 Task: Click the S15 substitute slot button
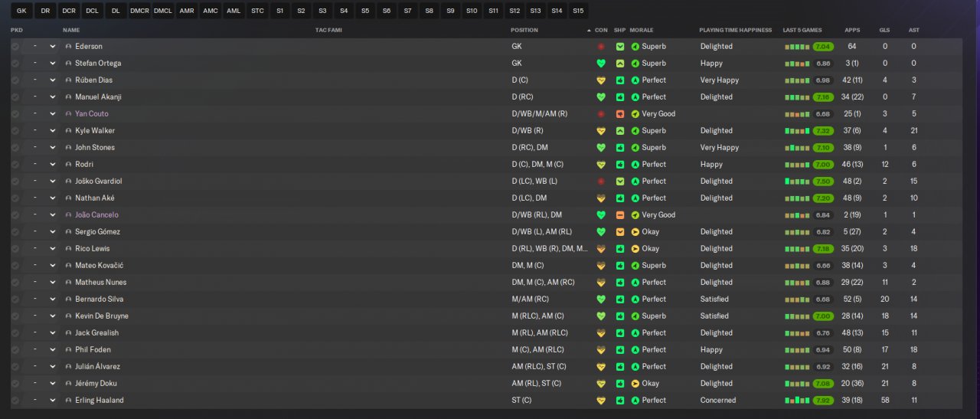click(x=578, y=11)
